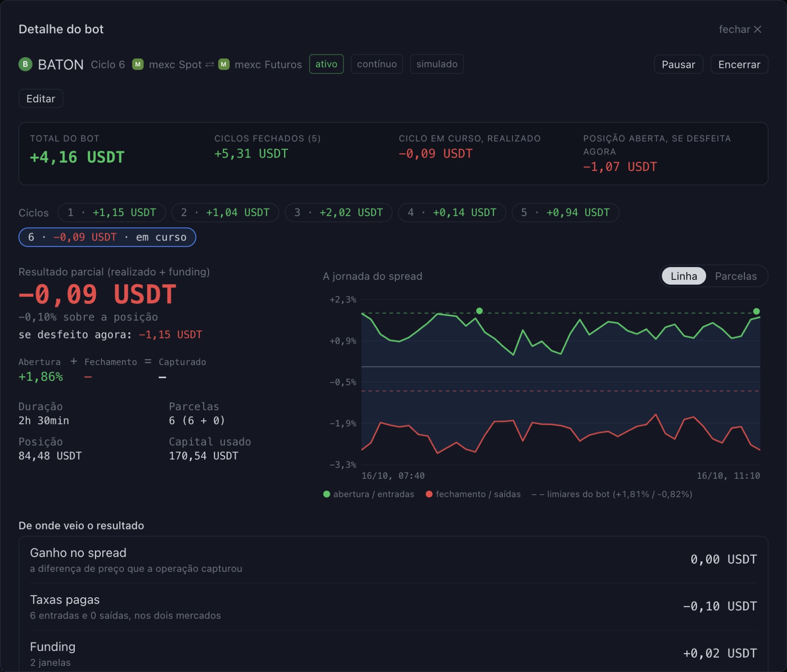Click the swap arrows between mexc markets
Screen dimensions: 787x672
tap(210, 64)
